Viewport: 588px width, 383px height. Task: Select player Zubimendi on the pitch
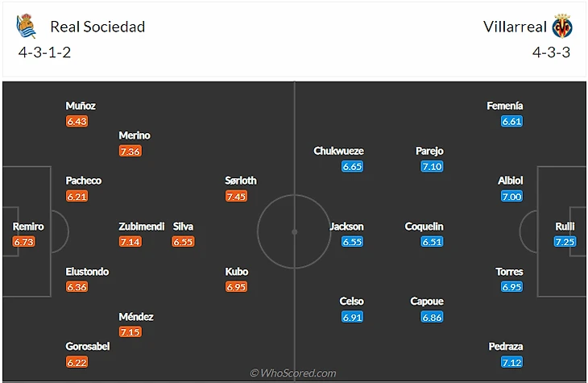pyautogui.click(x=142, y=227)
